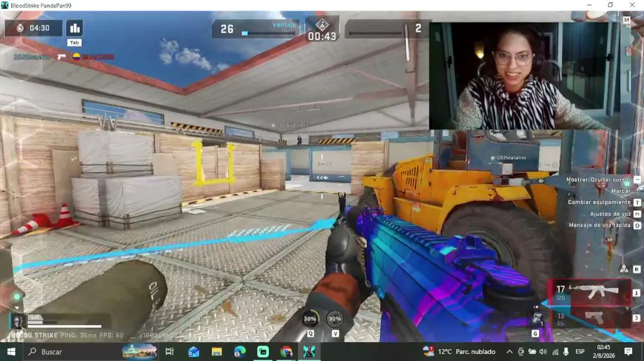Click the pistol ammo count 13
The width and height of the screenshot is (644, 361).
click(561, 316)
